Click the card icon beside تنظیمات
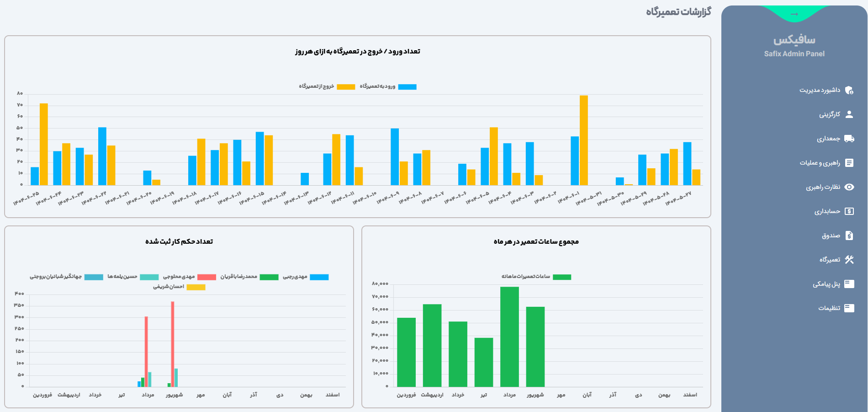The width and height of the screenshot is (868, 412). (x=849, y=308)
